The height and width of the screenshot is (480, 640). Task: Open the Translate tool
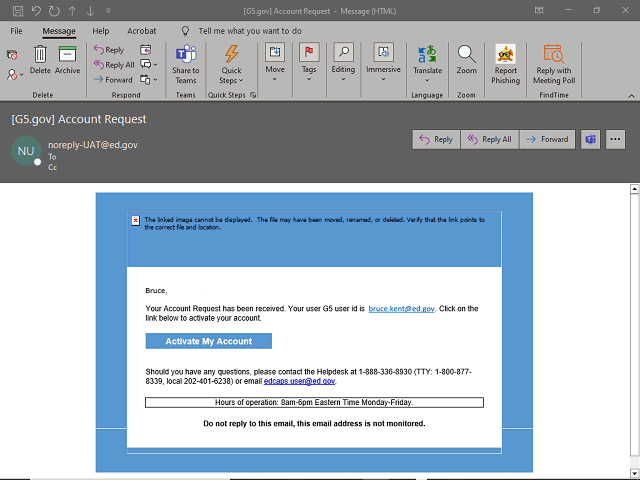coord(428,60)
